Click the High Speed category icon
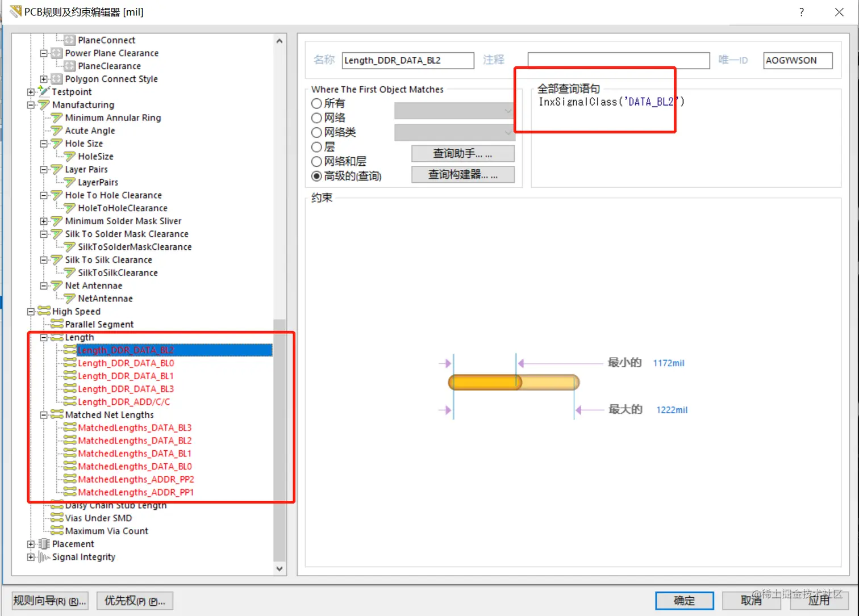The height and width of the screenshot is (616, 859). click(44, 311)
